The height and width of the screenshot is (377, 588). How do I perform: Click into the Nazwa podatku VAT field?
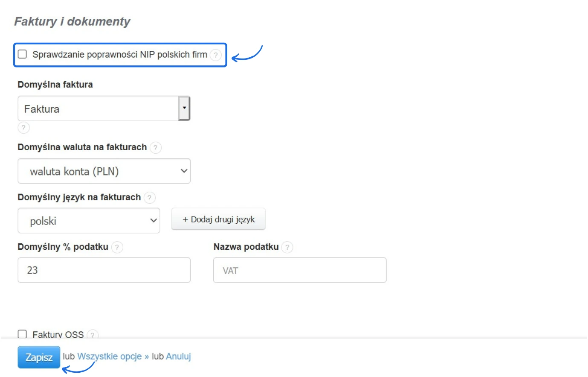pyautogui.click(x=299, y=270)
